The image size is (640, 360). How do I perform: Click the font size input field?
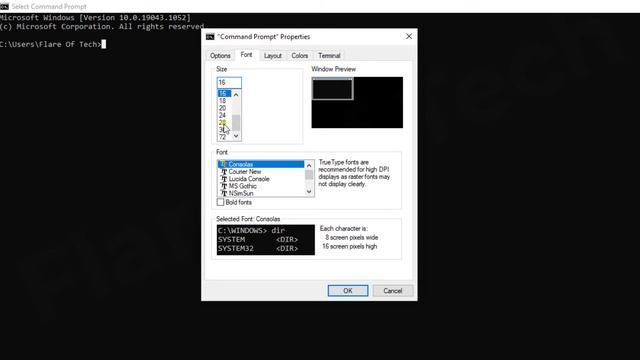pyautogui.click(x=229, y=82)
